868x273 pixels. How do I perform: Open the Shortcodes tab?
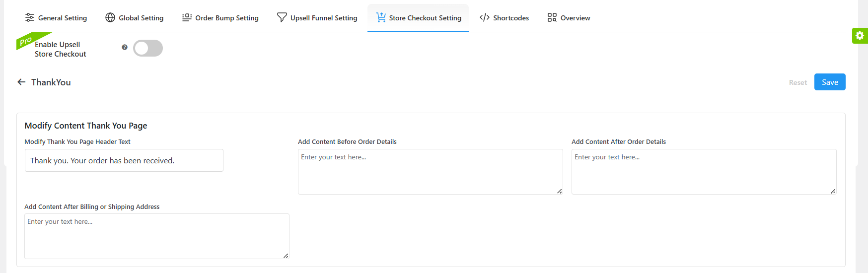tap(504, 18)
